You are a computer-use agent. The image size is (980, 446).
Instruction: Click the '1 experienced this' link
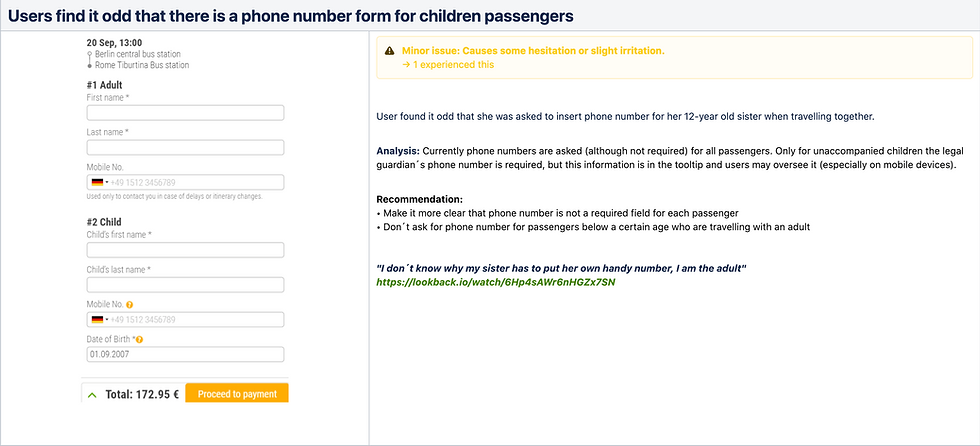coord(448,64)
